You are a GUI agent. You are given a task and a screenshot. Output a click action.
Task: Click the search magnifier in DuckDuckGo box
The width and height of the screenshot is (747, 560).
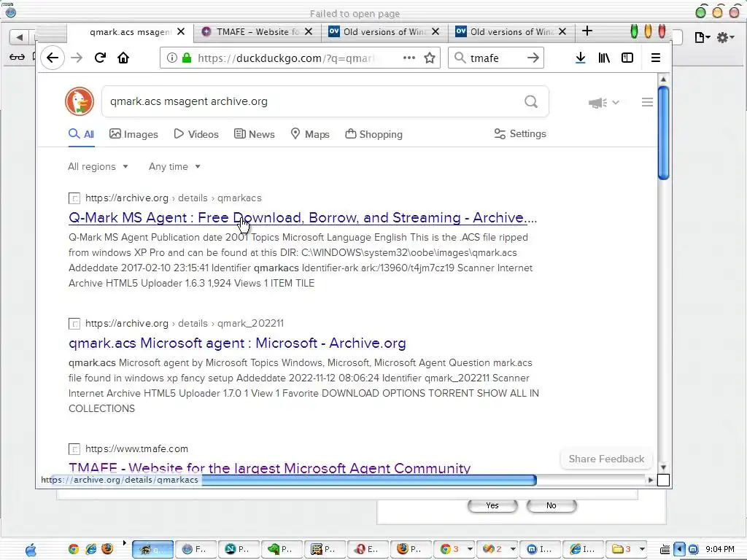click(x=531, y=101)
